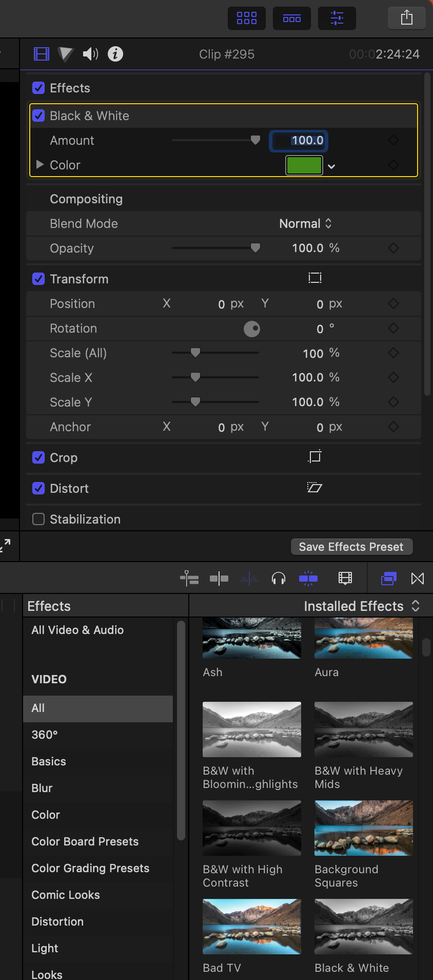This screenshot has height=980, width=433.
Task: Click the Save Effects Preset button
Action: coord(351,547)
